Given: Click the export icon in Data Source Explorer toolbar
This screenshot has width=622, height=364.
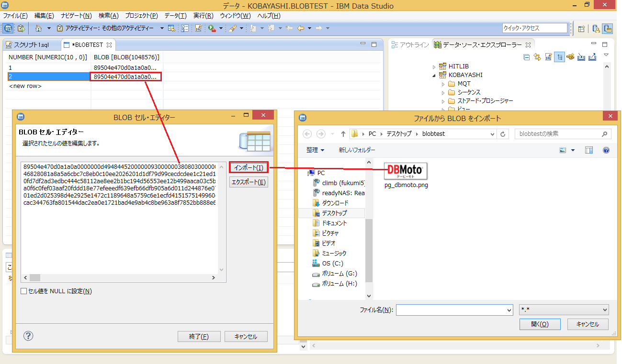Looking at the screenshot, I should point(592,57).
